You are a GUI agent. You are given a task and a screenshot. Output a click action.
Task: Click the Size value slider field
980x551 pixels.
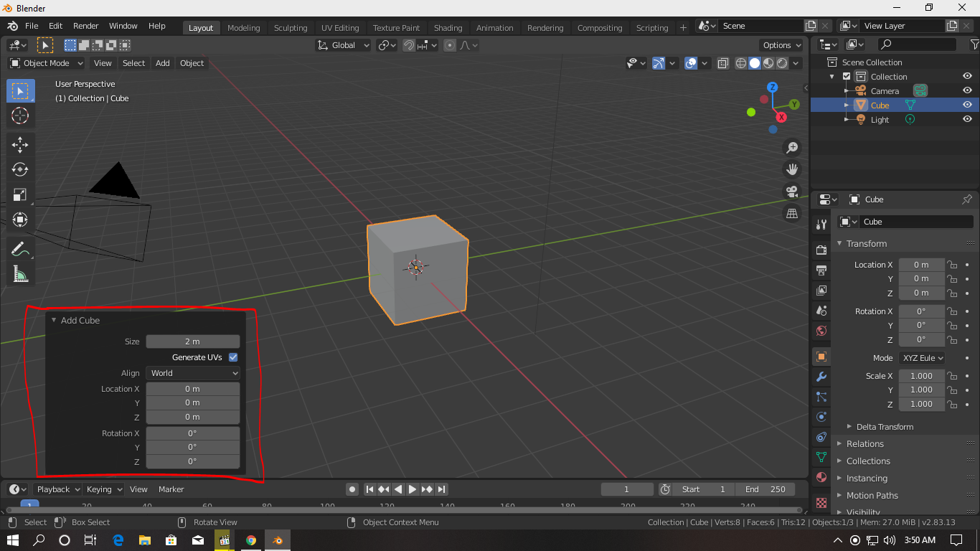pos(193,342)
